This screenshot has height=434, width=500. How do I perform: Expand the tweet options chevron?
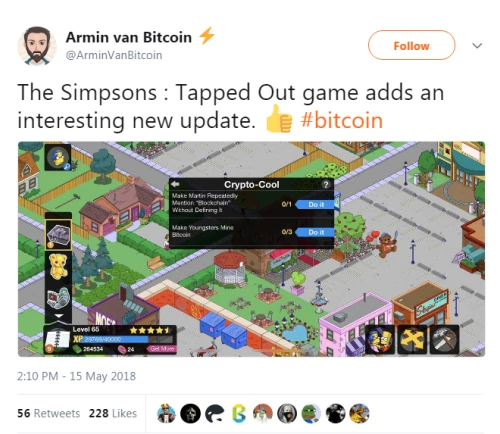(477, 46)
